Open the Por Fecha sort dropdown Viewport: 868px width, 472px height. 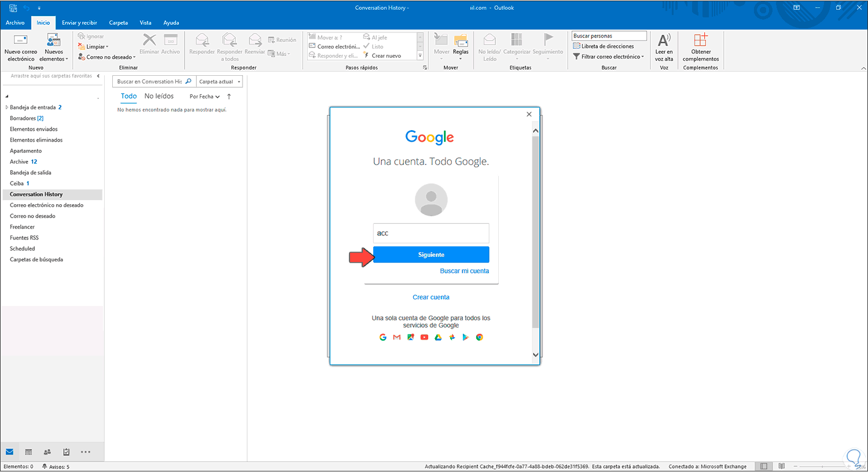[x=204, y=97]
